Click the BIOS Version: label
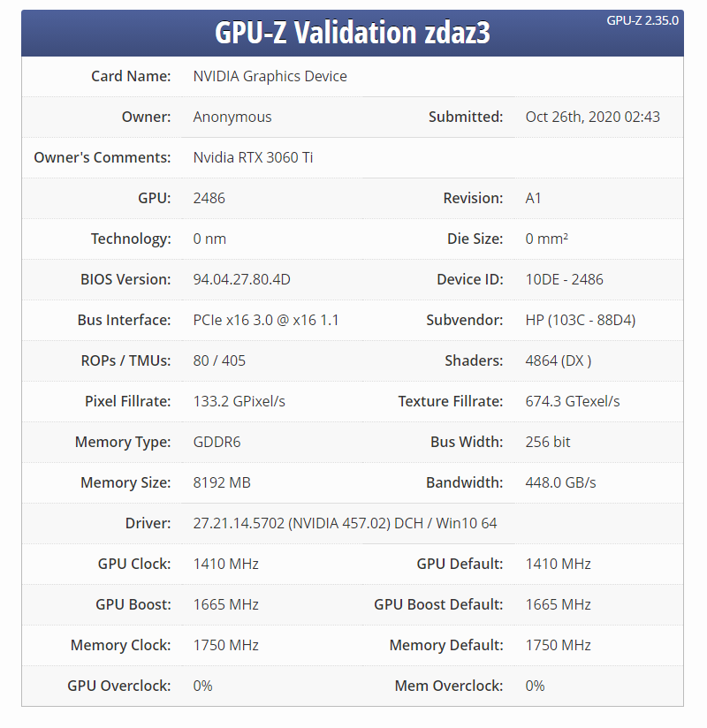This screenshot has height=728, width=707. click(x=125, y=279)
